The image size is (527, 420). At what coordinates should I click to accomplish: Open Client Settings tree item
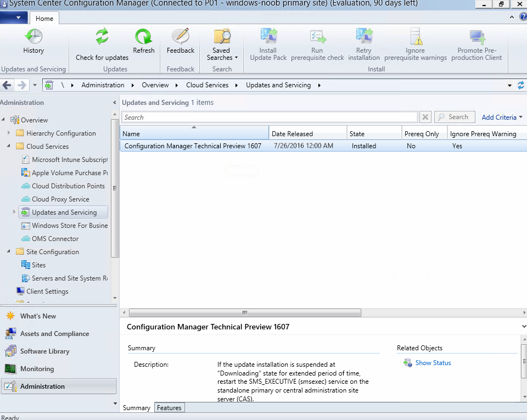[42, 292]
